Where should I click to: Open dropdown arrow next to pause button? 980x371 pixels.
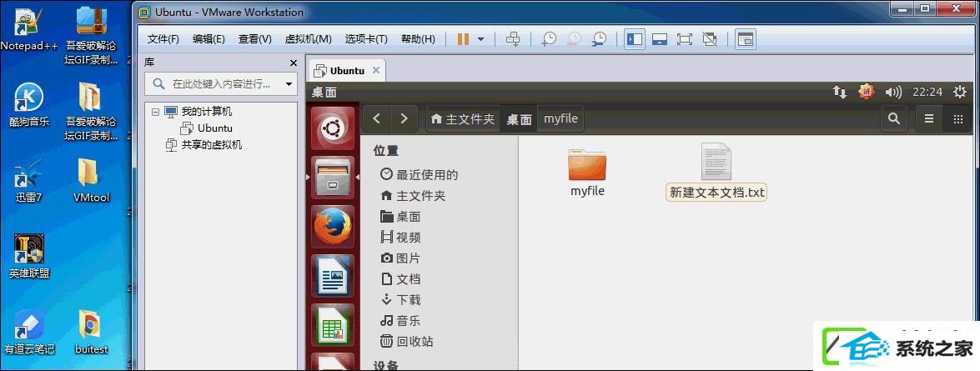(x=480, y=39)
